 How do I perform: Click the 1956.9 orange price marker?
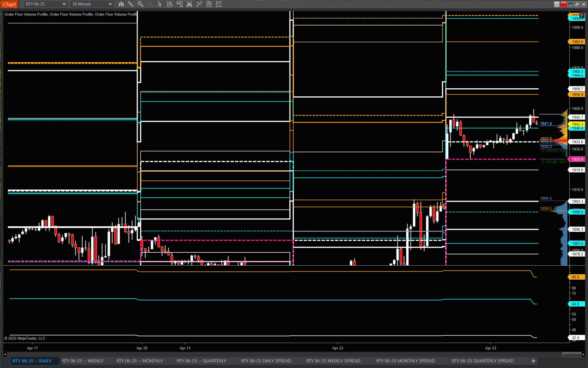[x=577, y=95]
